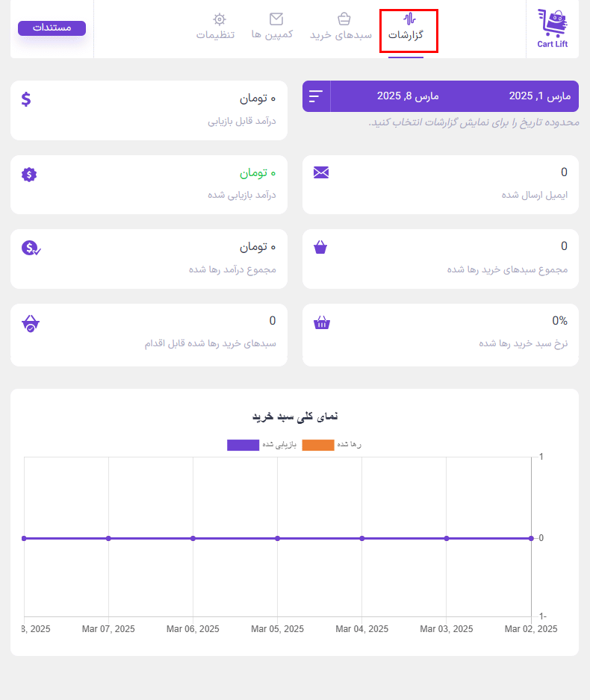Click the abandoned carts basket icon
Viewport: 590px width, 700px height.
(320, 247)
